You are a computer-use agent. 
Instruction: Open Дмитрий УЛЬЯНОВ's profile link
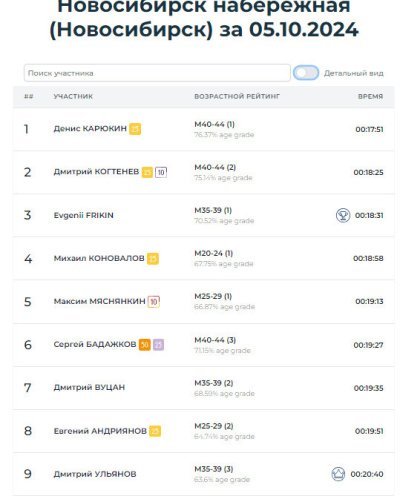pyautogui.click(x=95, y=474)
